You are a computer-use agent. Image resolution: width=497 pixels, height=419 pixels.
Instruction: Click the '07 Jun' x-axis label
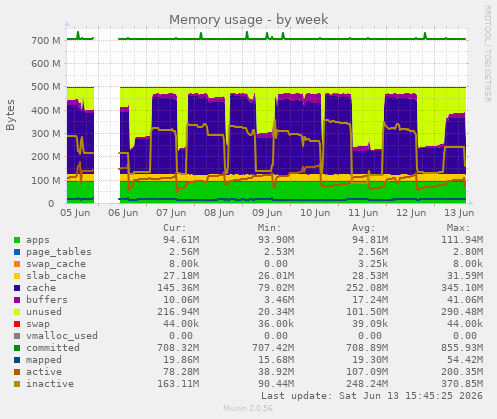pyautogui.click(x=171, y=213)
